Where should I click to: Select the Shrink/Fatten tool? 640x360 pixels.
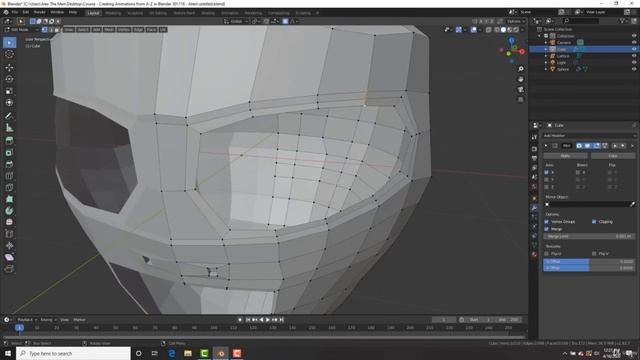pyautogui.click(x=9, y=245)
